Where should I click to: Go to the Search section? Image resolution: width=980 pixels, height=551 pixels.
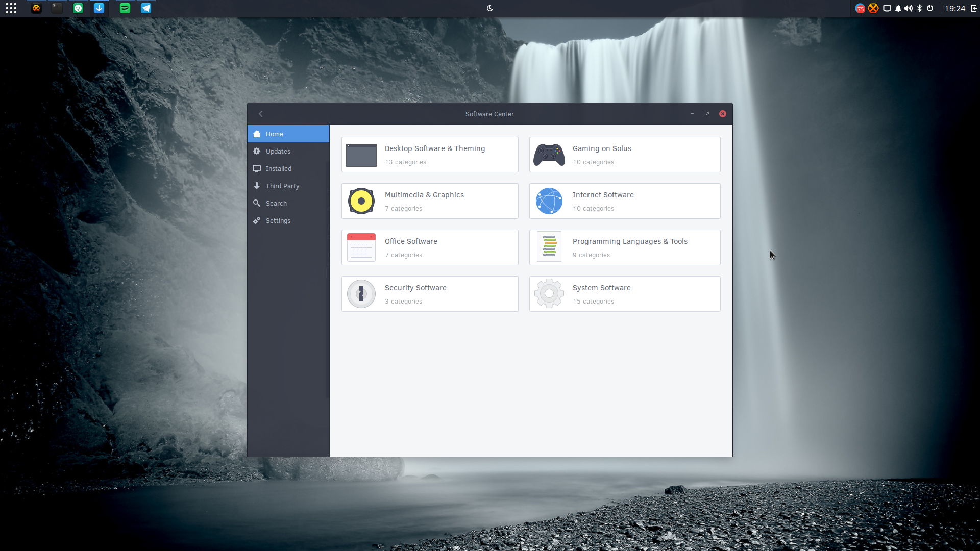click(x=288, y=203)
